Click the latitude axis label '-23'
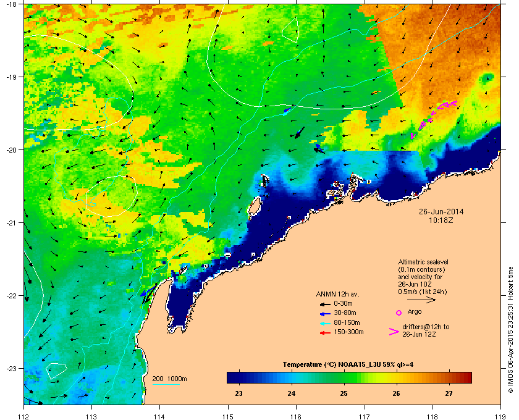The width and height of the screenshot is (519, 420). click(11, 368)
